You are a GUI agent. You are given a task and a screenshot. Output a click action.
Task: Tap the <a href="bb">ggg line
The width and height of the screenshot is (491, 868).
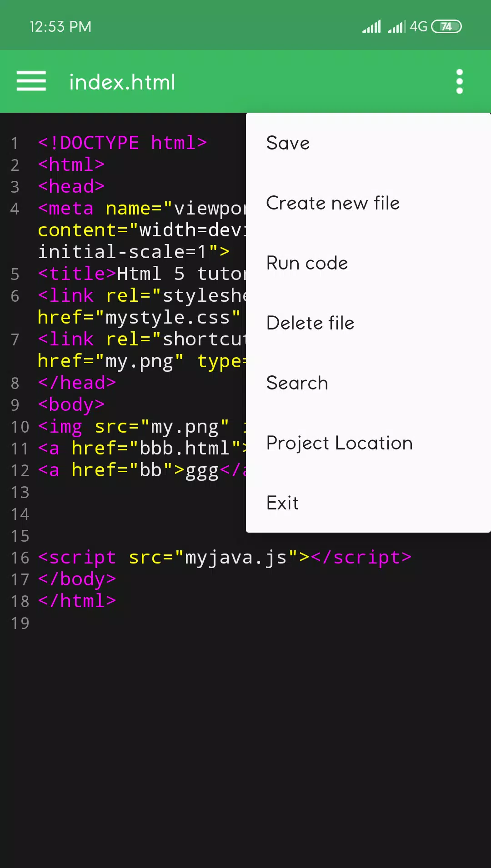(x=142, y=470)
